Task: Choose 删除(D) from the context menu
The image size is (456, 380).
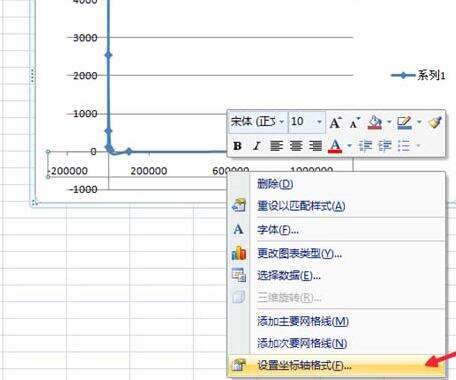Action: click(x=336, y=184)
